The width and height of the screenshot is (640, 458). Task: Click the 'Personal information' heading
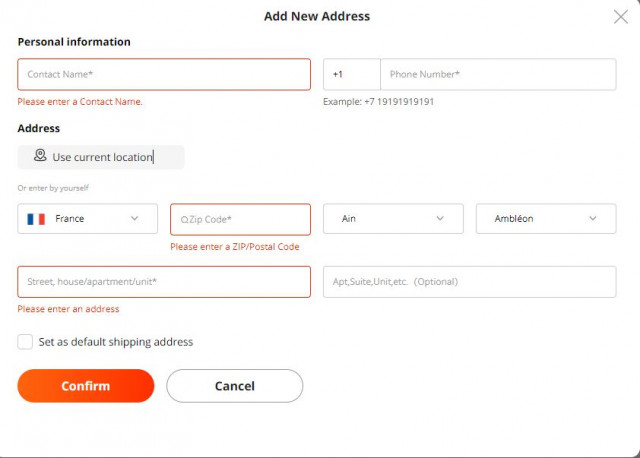click(x=74, y=42)
